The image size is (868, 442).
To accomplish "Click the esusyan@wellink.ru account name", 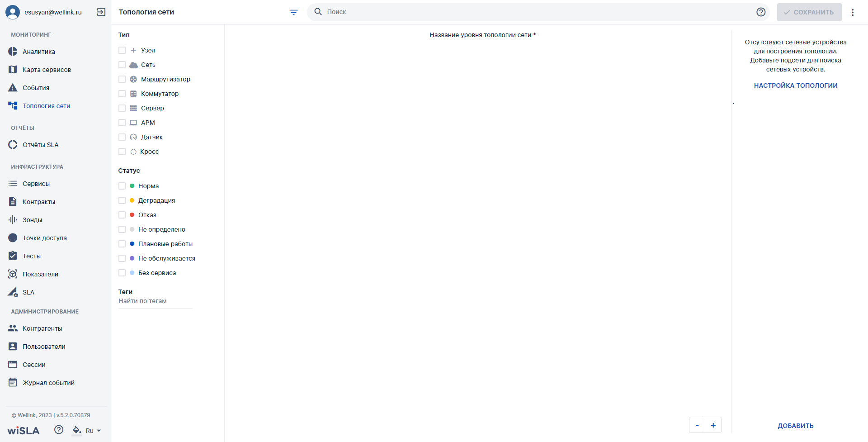I will click(53, 12).
